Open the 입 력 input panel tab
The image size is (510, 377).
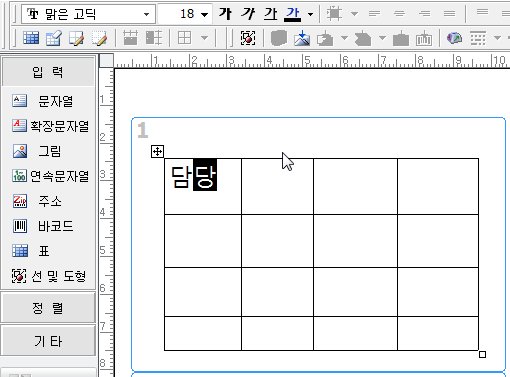click(48, 71)
